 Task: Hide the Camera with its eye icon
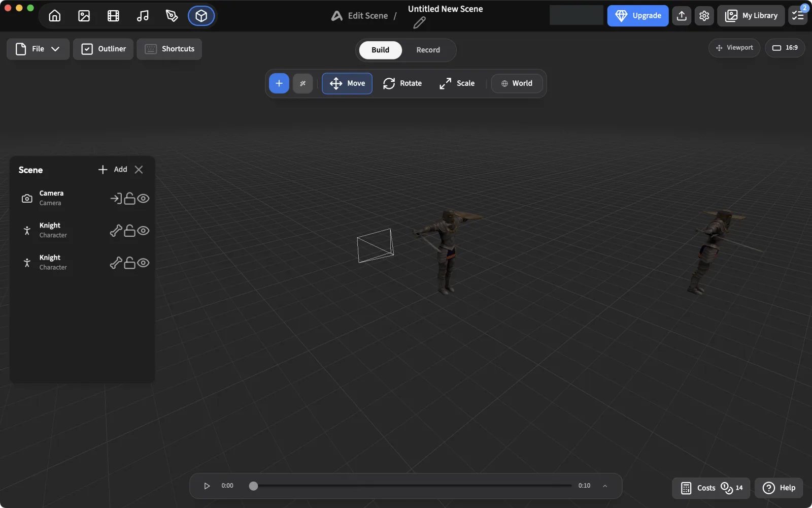pyautogui.click(x=144, y=198)
